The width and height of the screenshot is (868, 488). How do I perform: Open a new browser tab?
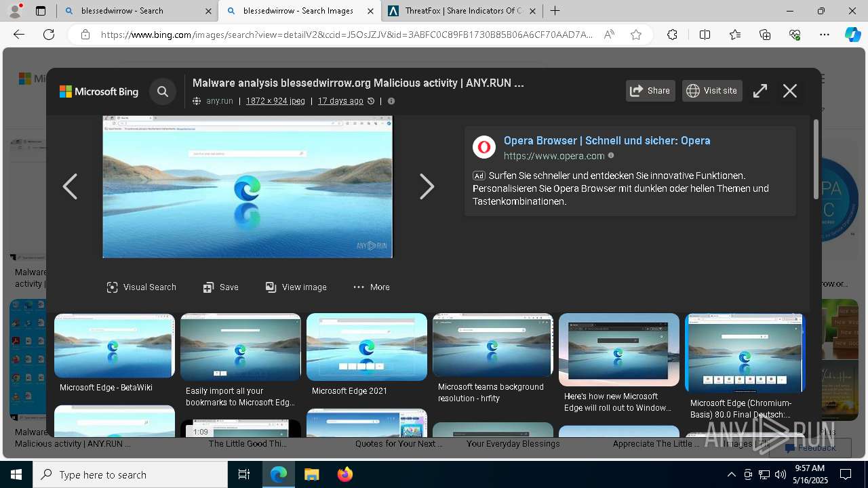(x=555, y=11)
